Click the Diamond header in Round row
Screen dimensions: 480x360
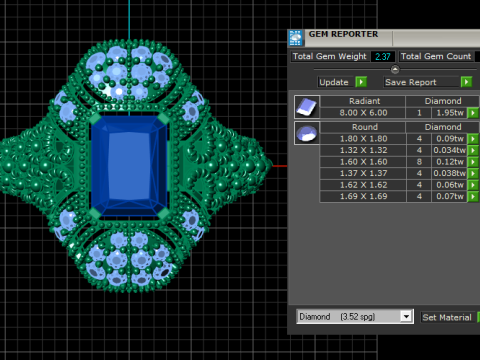(443, 127)
